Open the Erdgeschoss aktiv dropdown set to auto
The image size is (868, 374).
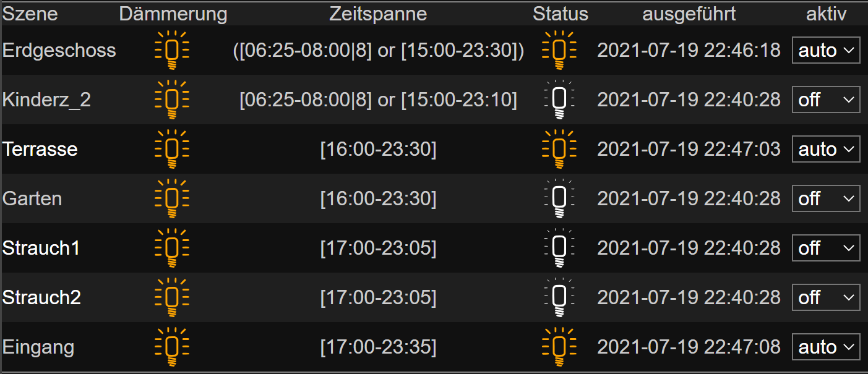pos(826,50)
